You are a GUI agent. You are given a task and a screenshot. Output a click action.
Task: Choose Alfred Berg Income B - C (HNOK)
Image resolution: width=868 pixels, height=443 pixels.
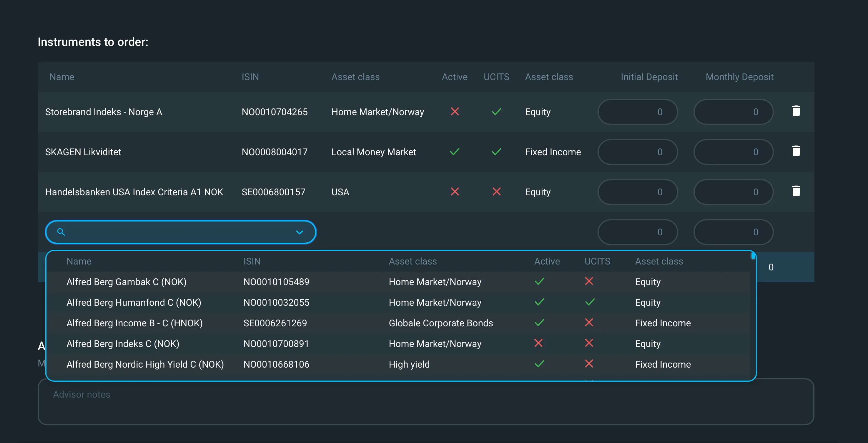398,323
